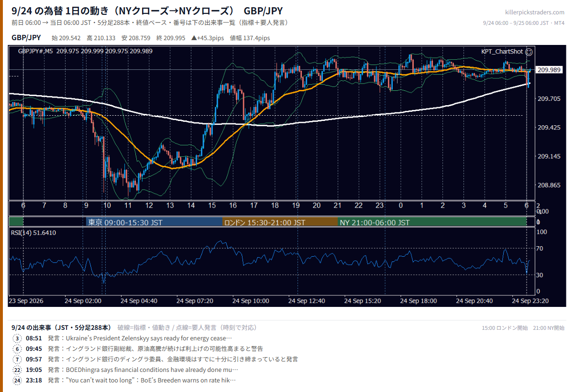Viewport: 574px width, 392px height.
Task: Click the 19:05 event time
Action: coord(33,370)
